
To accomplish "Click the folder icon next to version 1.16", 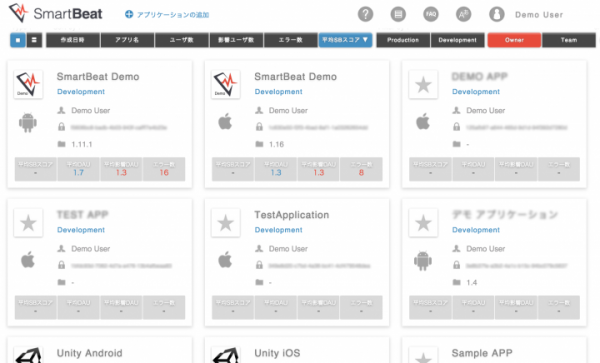I will click(259, 144).
